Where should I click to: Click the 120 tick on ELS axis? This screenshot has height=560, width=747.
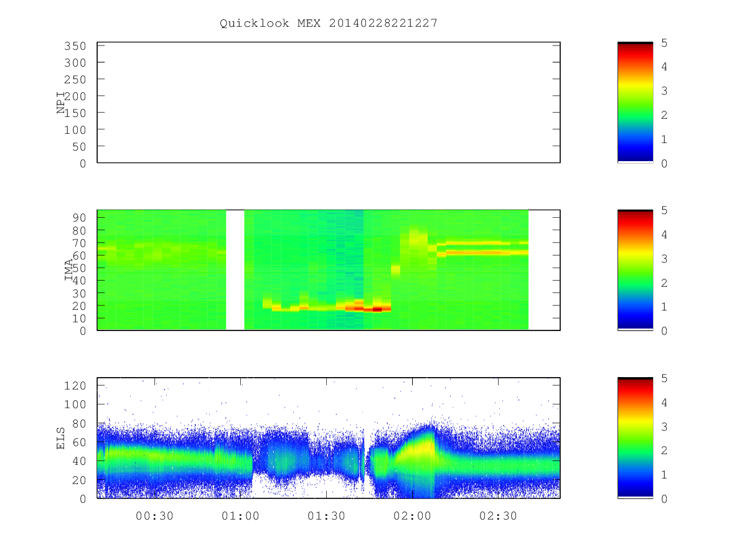coord(75,386)
